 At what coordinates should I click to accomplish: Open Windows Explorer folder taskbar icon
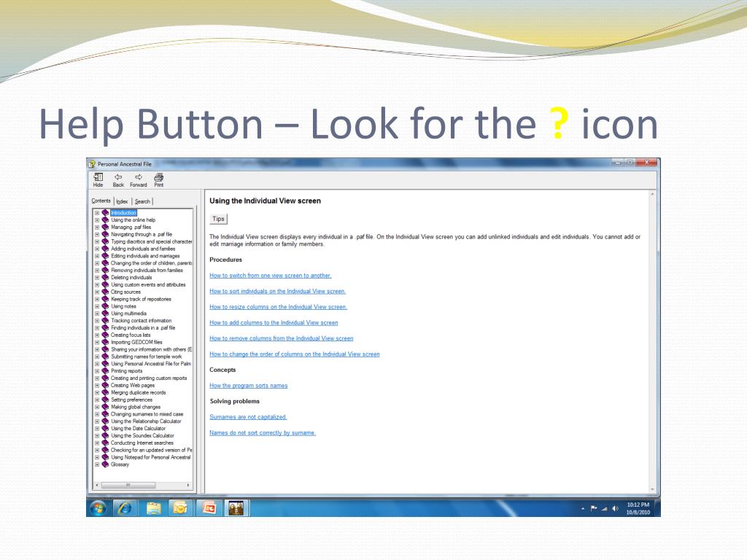(153, 508)
